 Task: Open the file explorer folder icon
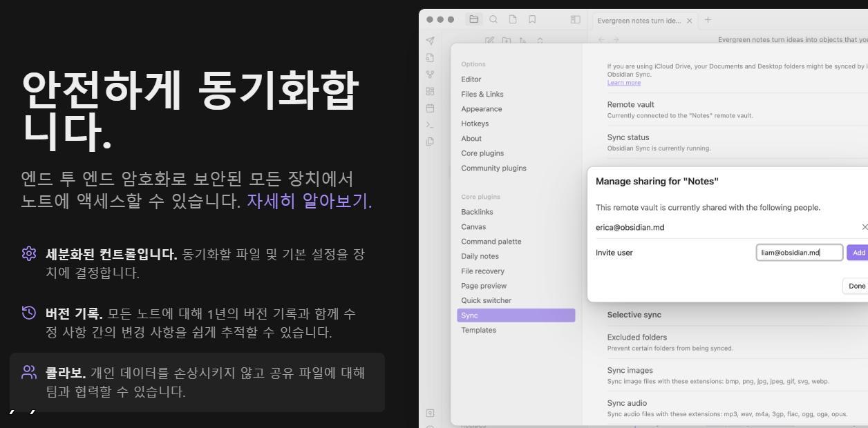click(x=474, y=20)
